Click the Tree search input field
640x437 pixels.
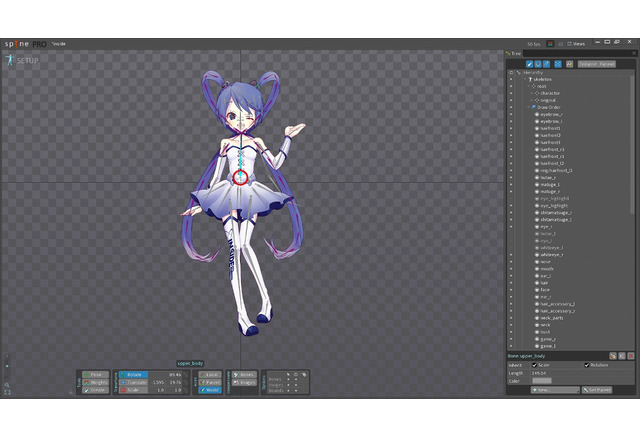tap(577, 53)
